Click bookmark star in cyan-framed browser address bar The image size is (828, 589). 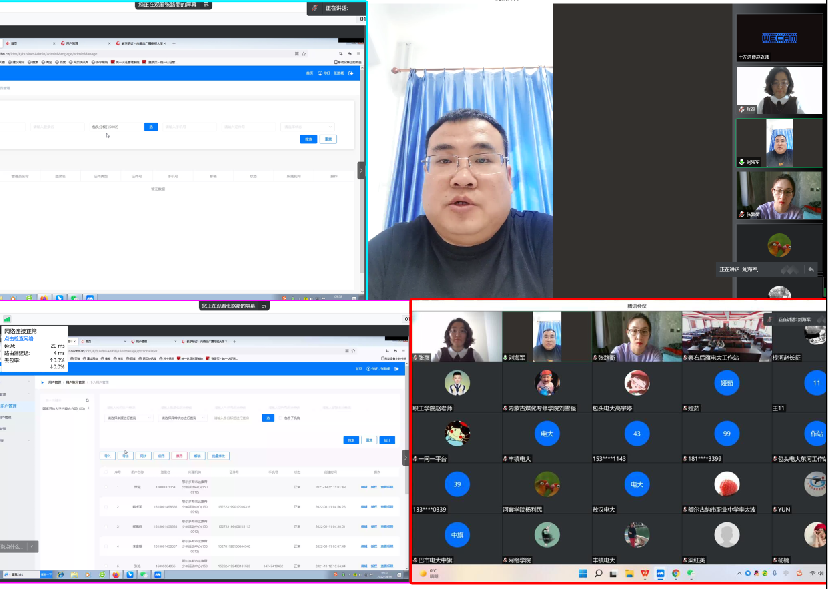tap(304, 54)
